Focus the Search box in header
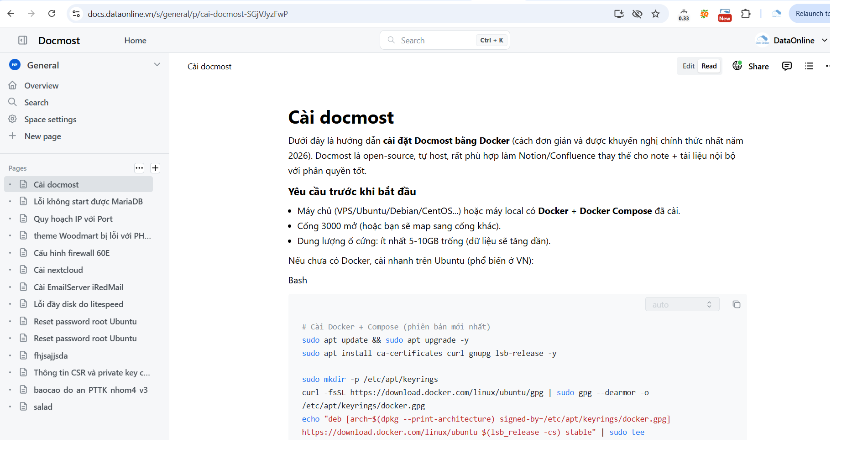Viewport: 868px width, 459px height. (x=444, y=40)
